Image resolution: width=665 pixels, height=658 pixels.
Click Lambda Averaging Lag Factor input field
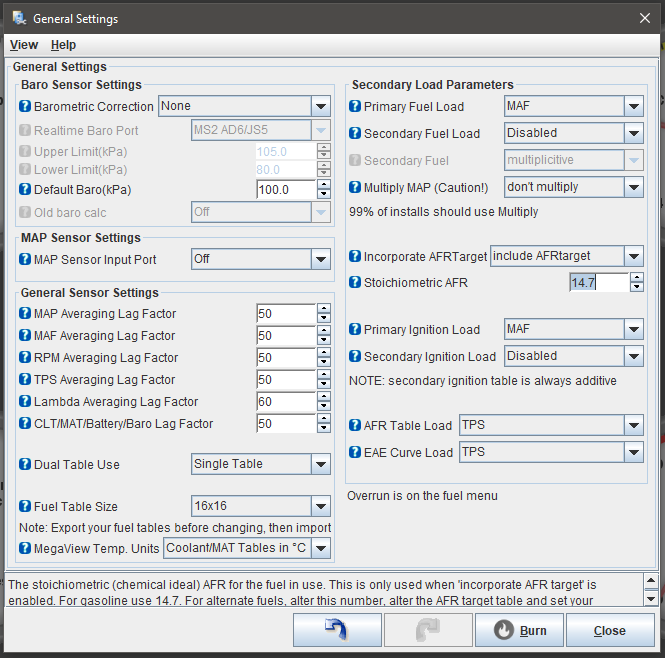[x=286, y=401]
